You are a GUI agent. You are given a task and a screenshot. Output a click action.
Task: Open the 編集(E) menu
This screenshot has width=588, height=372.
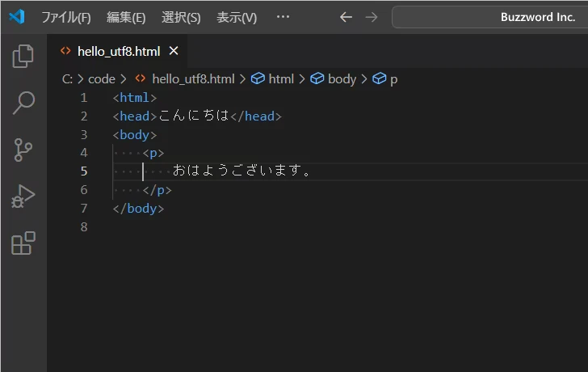click(x=126, y=17)
